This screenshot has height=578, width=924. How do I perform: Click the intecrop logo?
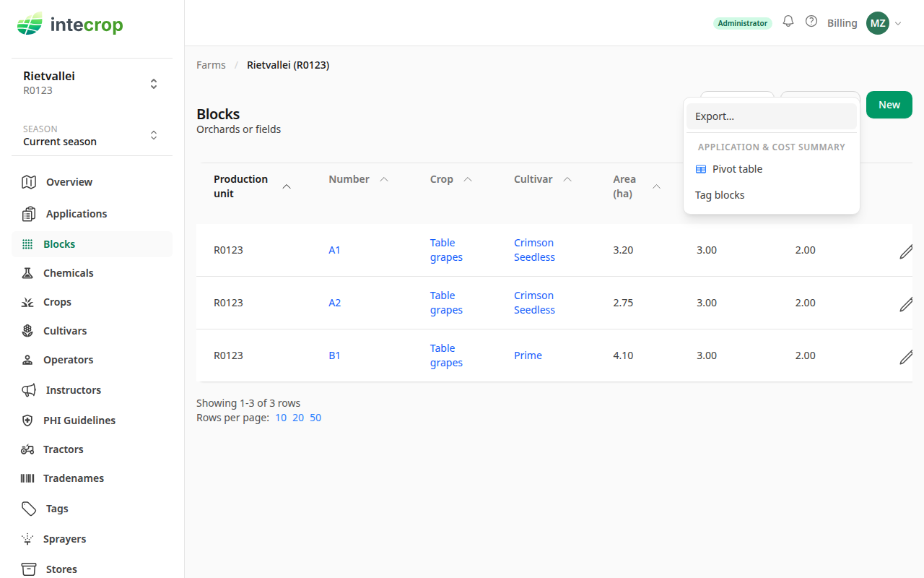pos(70,25)
